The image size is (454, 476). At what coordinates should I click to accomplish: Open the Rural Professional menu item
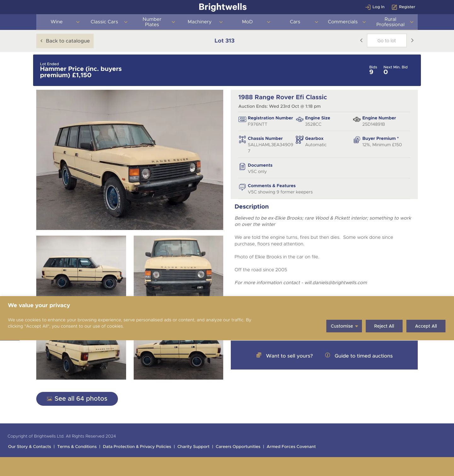[x=390, y=22]
